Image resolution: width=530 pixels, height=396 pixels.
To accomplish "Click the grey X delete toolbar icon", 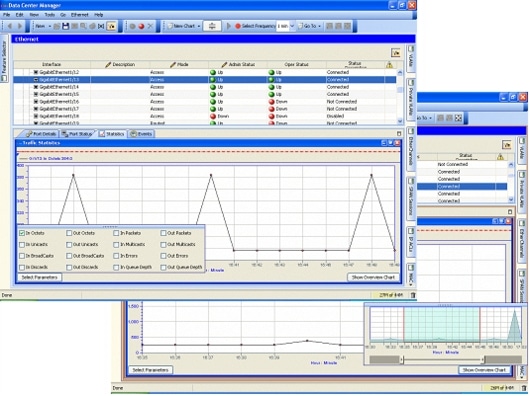I will [150, 26].
